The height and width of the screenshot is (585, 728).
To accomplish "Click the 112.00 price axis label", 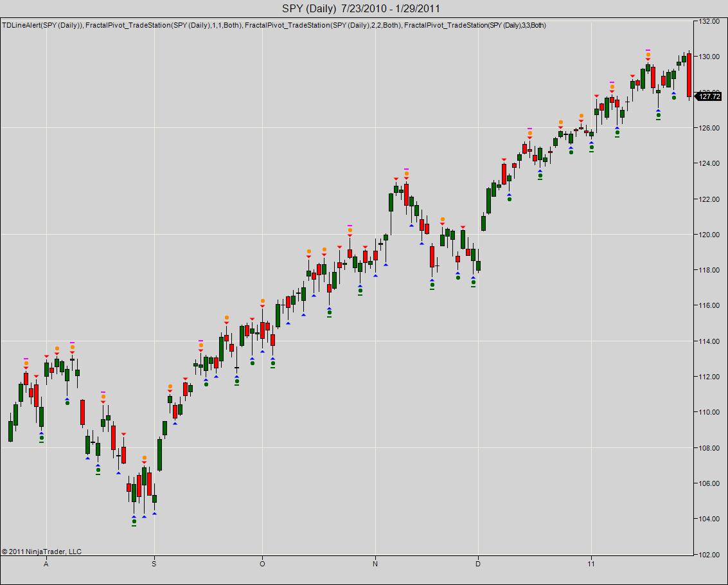I will coord(709,377).
